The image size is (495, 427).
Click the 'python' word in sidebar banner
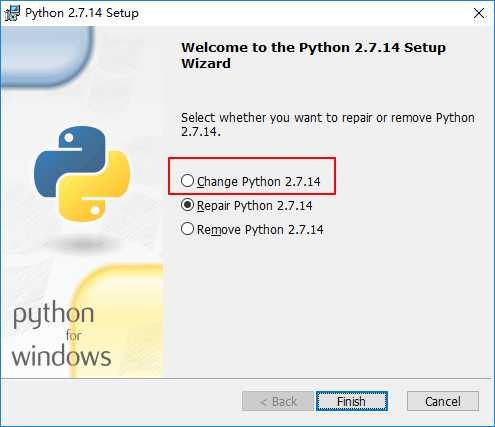point(53,314)
